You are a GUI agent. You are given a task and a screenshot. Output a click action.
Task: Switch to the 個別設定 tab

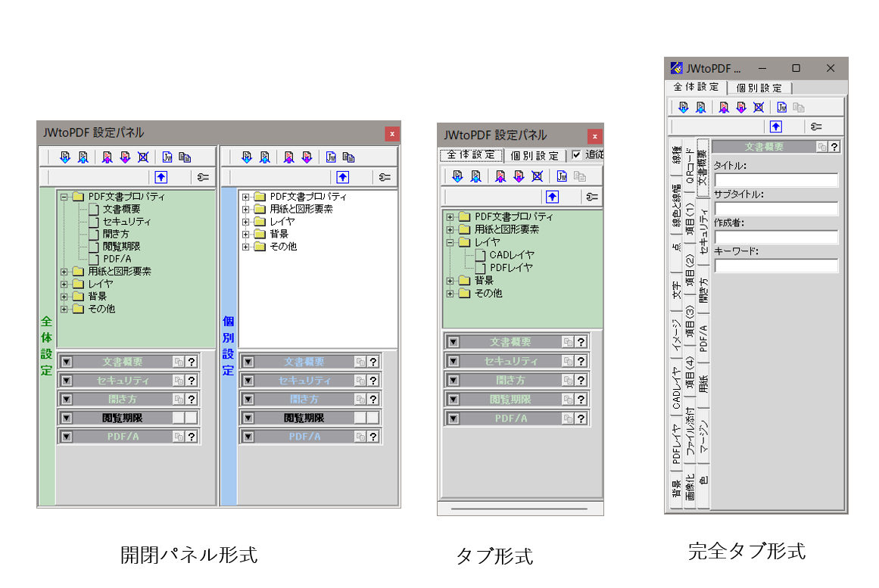(x=536, y=154)
